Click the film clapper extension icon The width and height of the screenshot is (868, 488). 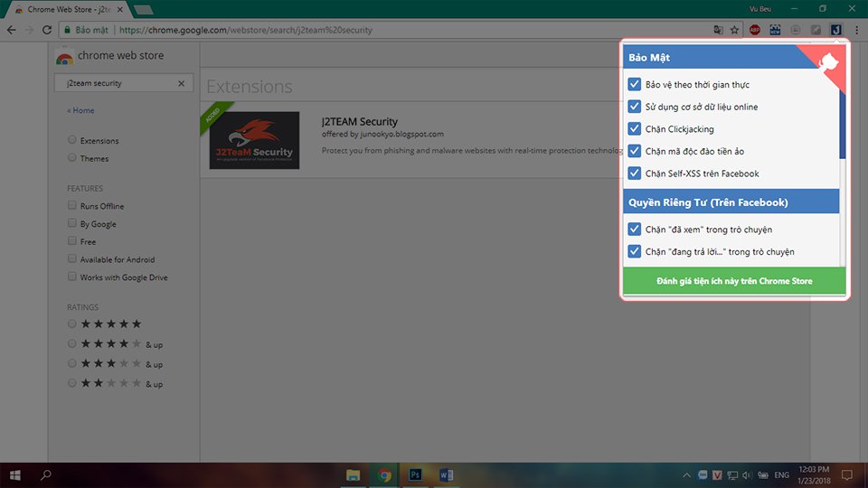pos(775,30)
